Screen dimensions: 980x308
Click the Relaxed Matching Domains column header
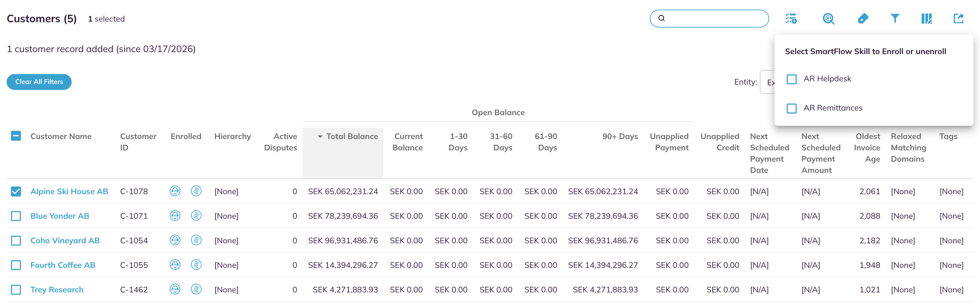[x=908, y=147]
